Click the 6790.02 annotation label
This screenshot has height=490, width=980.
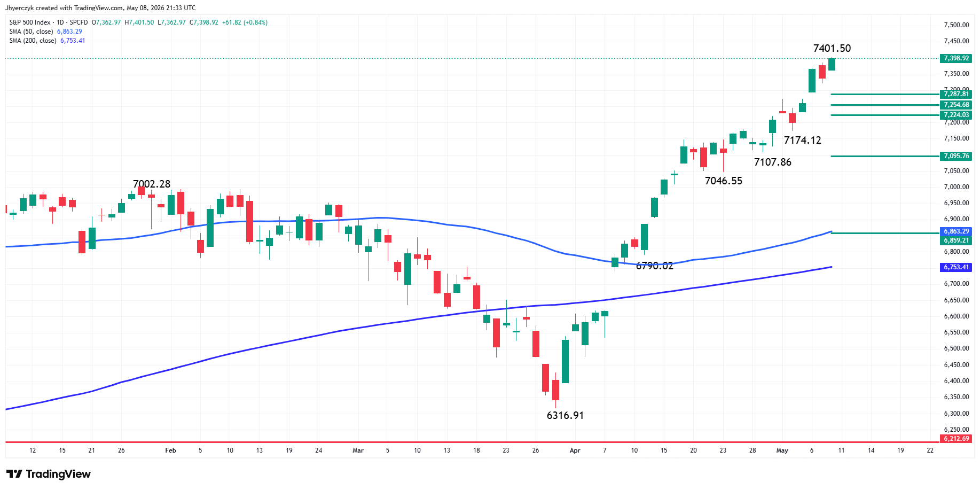tap(654, 266)
